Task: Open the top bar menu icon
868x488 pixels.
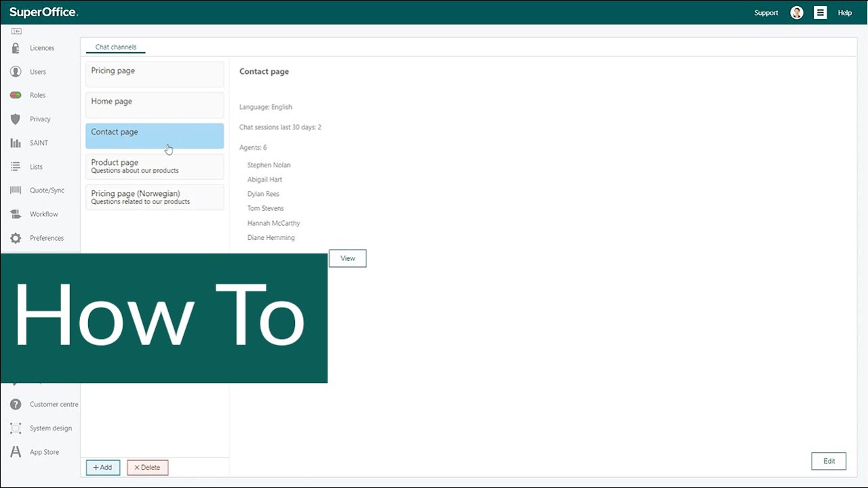Action: click(x=821, y=13)
